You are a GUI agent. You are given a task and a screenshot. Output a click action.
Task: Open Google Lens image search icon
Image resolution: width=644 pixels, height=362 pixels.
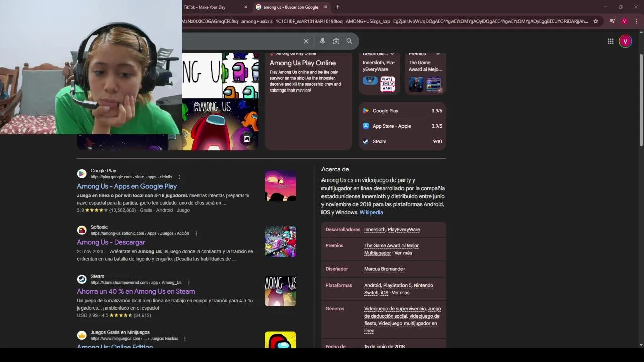tap(336, 41)
